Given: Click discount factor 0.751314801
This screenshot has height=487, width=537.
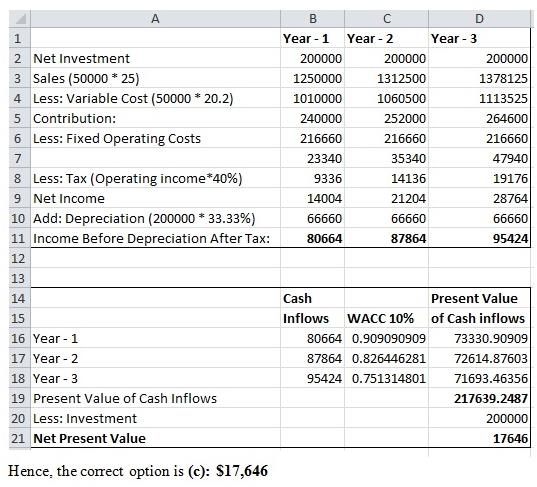Looking at the screenshot, I should (386, 378).
